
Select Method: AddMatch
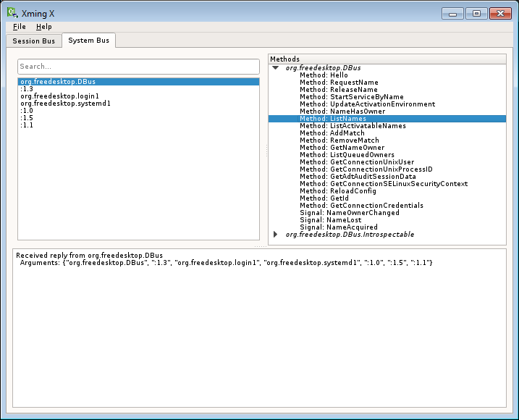coord(332,133)
